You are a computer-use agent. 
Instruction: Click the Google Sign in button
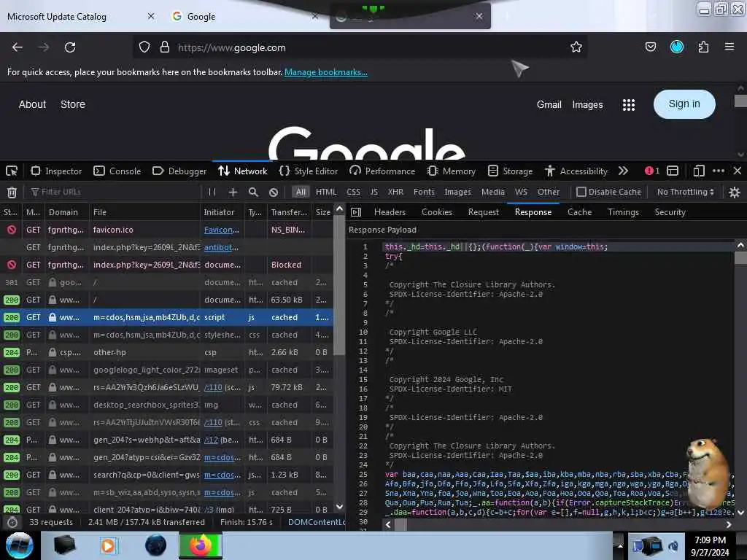click(684, 104)
